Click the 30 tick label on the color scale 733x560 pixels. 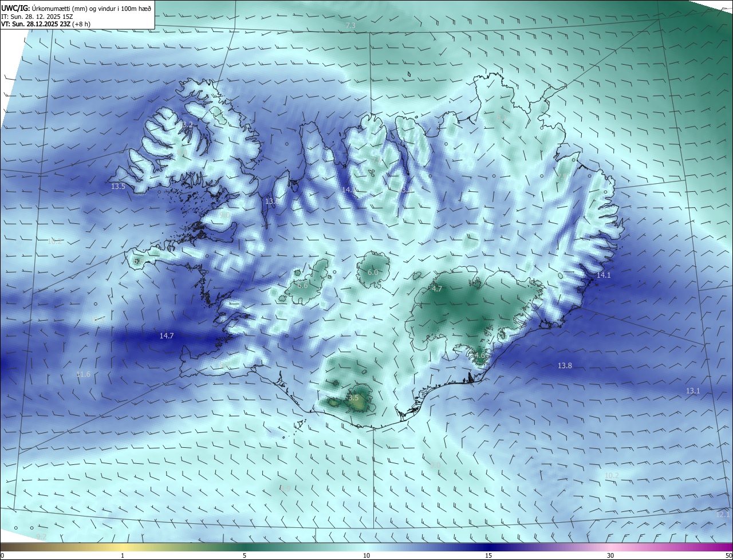point(610,556)
